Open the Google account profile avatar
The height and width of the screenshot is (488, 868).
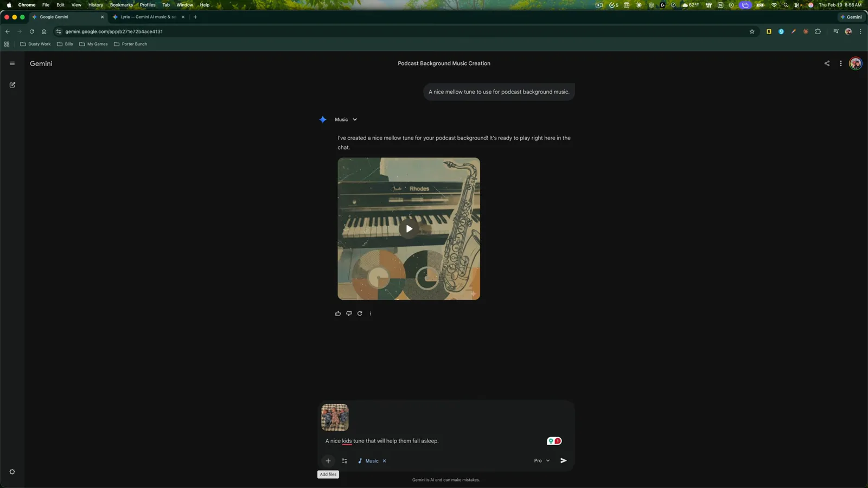pos(856,63)
